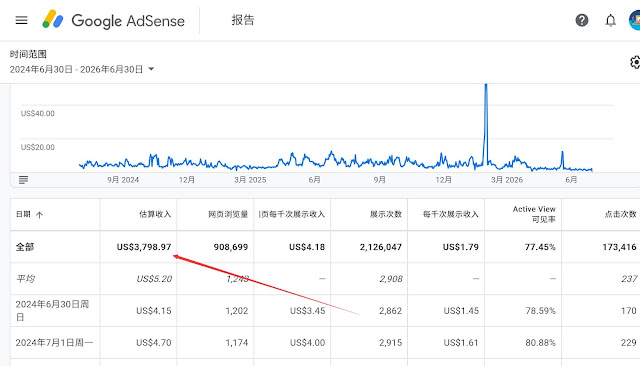This screenshot has width=640, height=366.
Task: Click the Google AdSense logo
Action: 113,20
